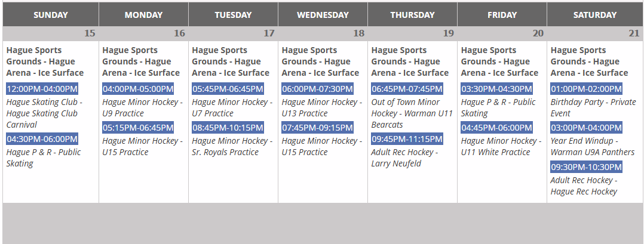The image size is (644, 244).
Task: Click Friday 03:30PM-04:30PM Public Skating time
Action: (496, 89)
